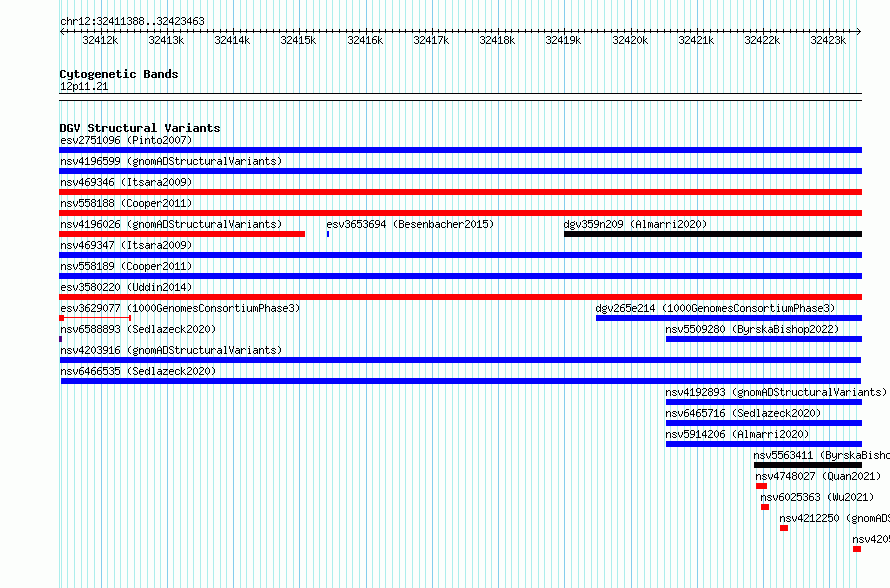The image size is (890, 588).
Task: Select nsv4203916 (gnomADStructuralVariants) label
Action: click(171, 350)
